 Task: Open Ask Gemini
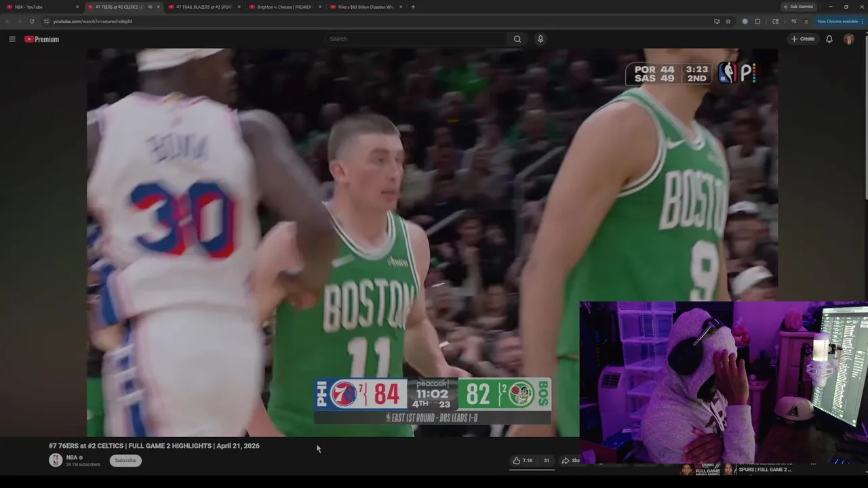(797, 7)
